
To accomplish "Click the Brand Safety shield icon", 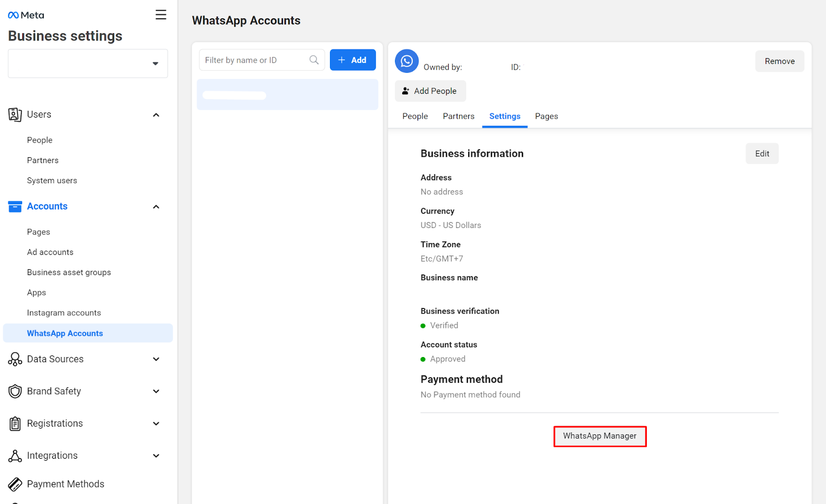I will 15,391.
